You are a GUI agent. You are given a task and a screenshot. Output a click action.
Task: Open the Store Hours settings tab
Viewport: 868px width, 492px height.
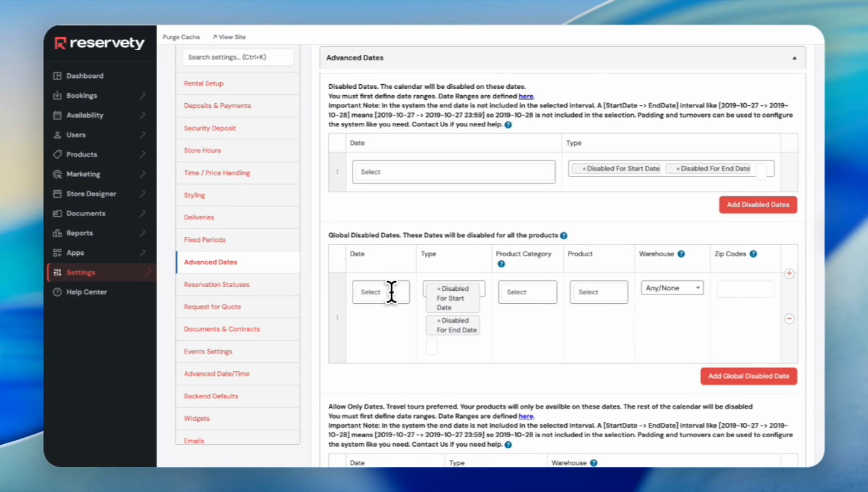(x=202, y=150)
